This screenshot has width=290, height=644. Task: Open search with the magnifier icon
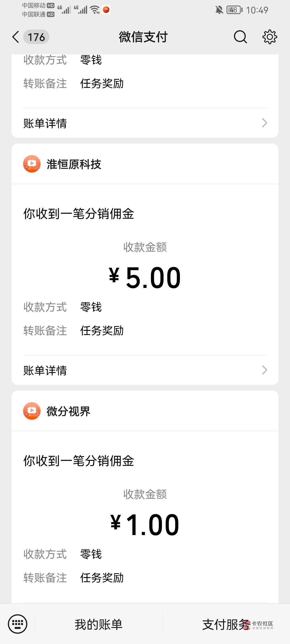pyautogui.click(x=240, y=37)
